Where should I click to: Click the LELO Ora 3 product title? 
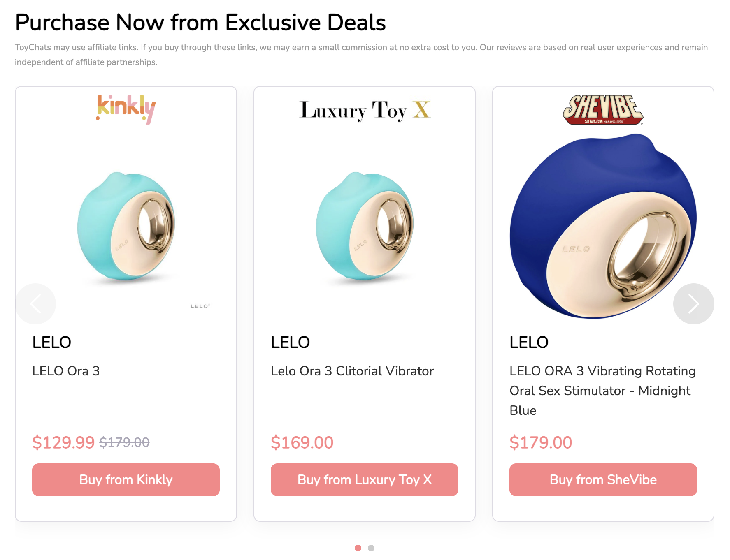[66, 371]
